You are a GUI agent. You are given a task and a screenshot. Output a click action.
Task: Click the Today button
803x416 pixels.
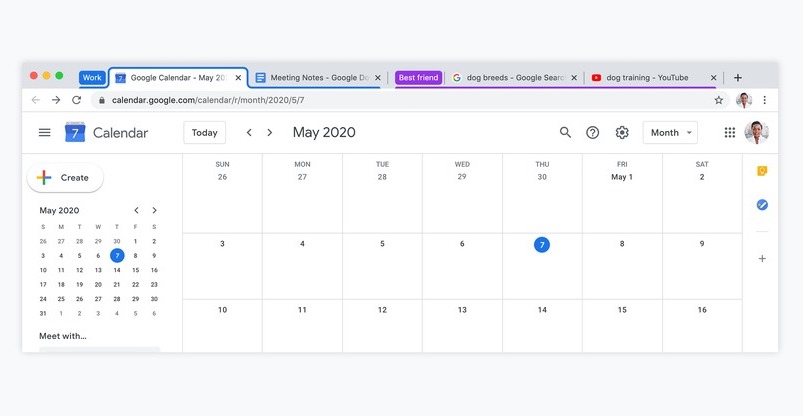coord(204,132)
